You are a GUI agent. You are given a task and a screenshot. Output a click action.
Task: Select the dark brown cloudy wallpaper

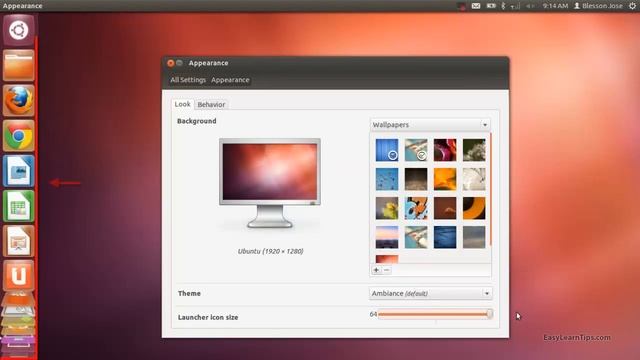tap(416, 179)
